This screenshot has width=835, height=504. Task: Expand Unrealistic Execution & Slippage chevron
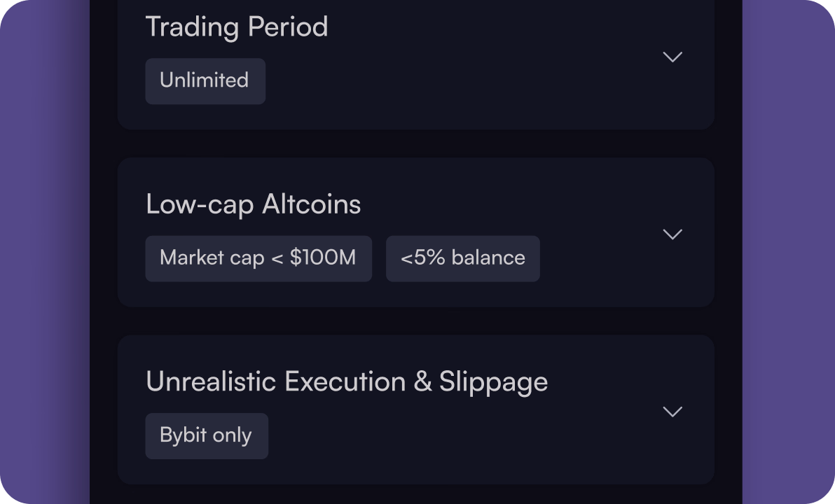pyautogui.click(x=672, y=411)
